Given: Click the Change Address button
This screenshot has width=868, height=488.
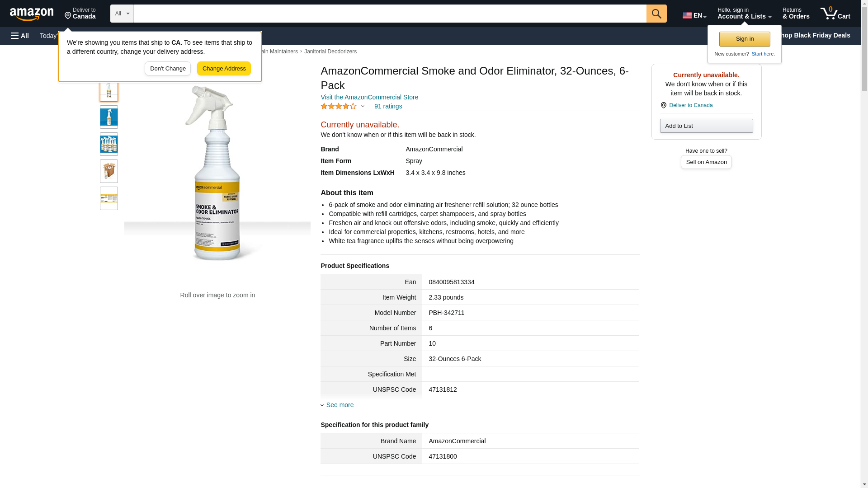Looking at the screenshot, I should [x=224, y=69].
